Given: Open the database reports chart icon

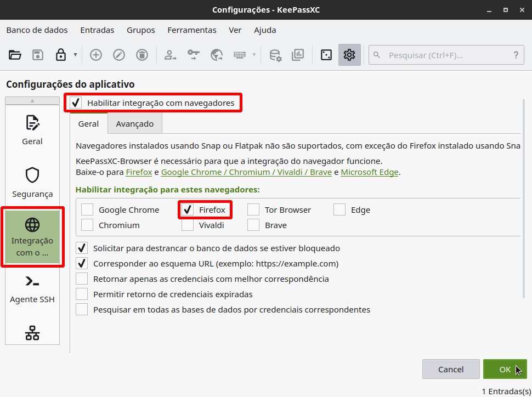Looking at the screenshot, I should click(x=298, y=55).
